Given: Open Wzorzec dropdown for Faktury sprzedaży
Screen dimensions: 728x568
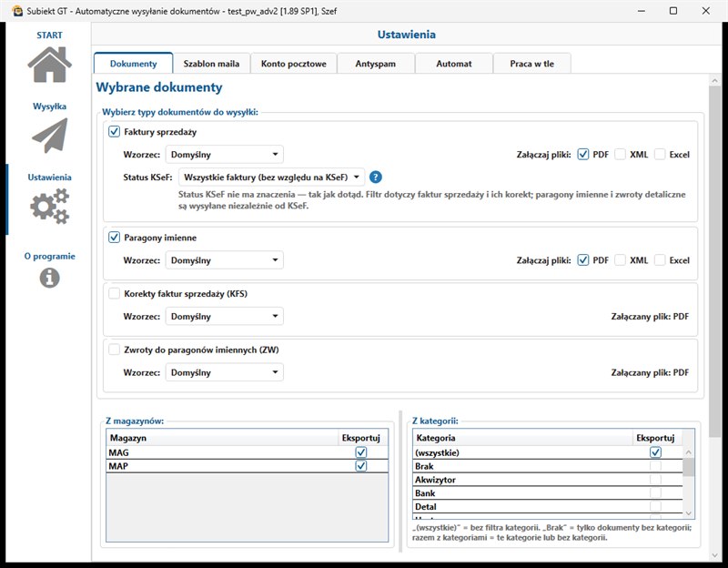Looking at the screenshot, I should [x=224, y=154].
